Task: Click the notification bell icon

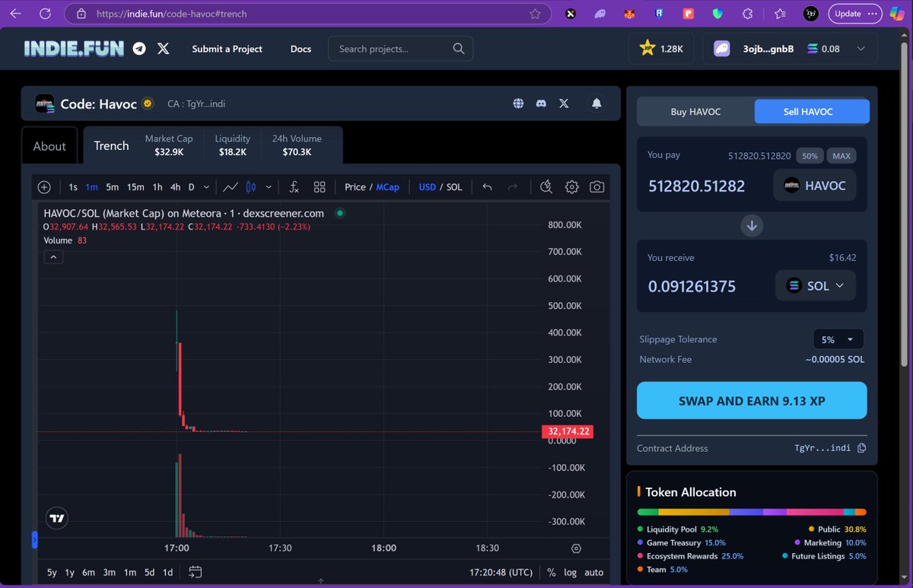Action: coord(596,103)
